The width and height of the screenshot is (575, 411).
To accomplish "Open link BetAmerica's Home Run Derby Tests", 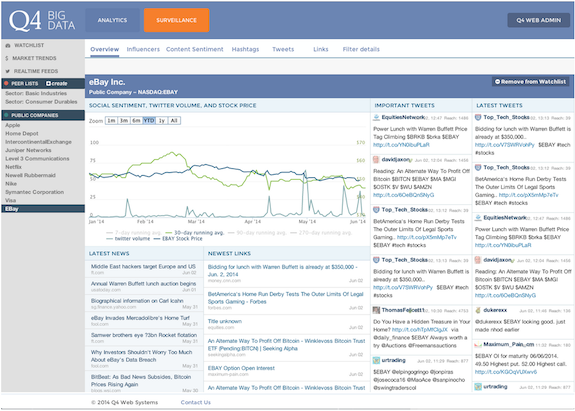I will click(285, 298).
